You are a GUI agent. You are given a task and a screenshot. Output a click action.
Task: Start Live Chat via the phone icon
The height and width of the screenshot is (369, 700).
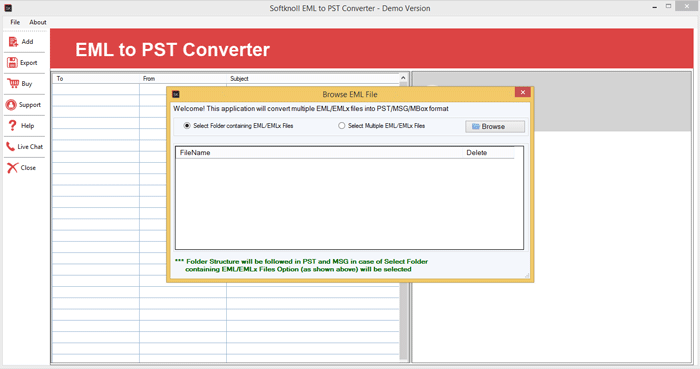[10, 146]
